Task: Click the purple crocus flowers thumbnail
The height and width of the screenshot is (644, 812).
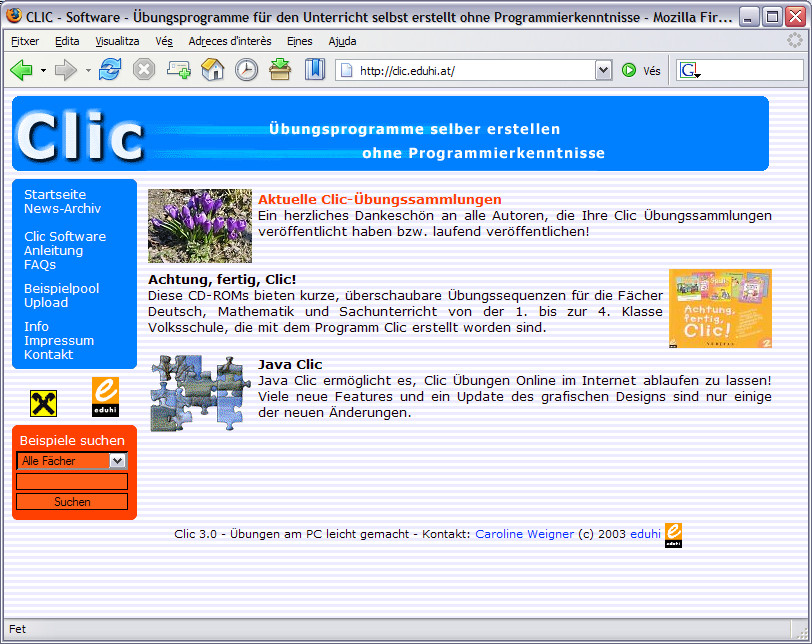Action: [x=200, y=226]
